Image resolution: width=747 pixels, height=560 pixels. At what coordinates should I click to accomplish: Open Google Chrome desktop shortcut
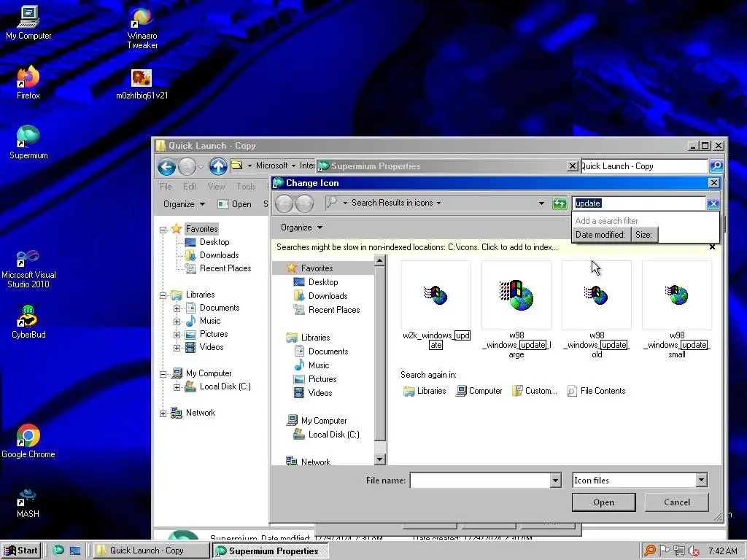(28, 441)
